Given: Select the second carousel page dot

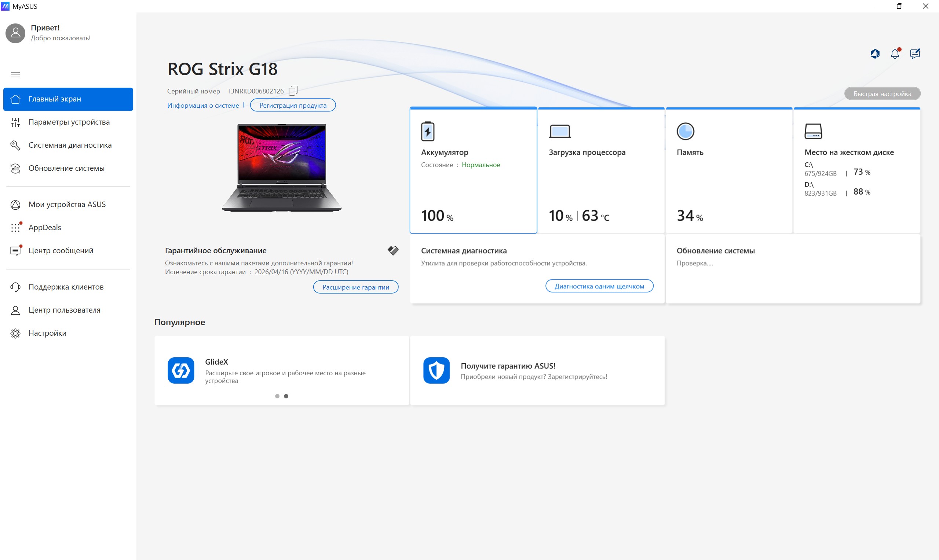Looking at the screenshot, I should 286,396.
